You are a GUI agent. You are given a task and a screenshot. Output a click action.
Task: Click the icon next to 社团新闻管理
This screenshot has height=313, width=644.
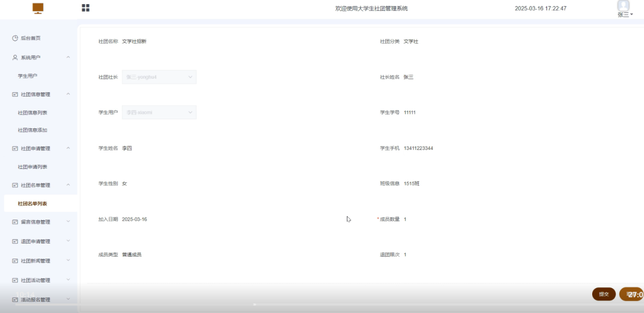tap(15, 261)
